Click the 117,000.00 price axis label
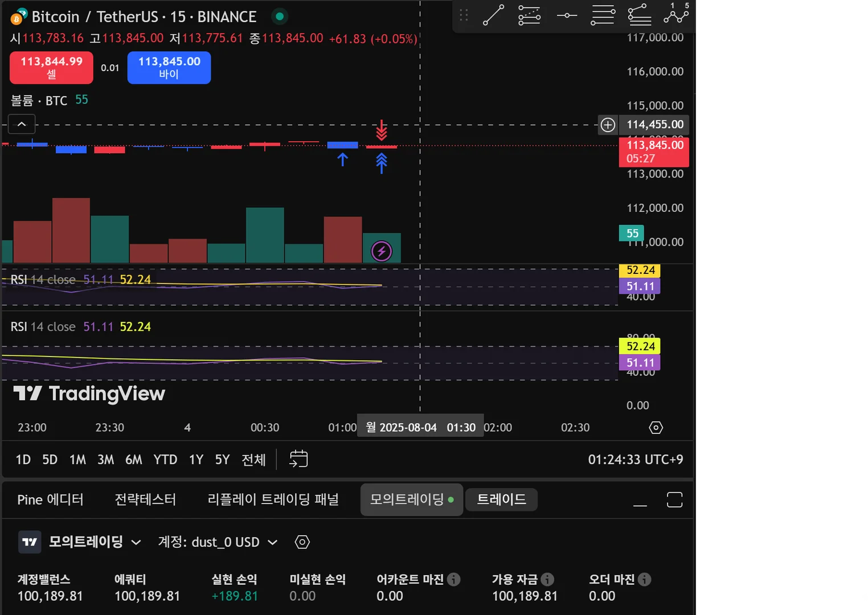Screen dimensions: 868x615 click(x=655, y=38)
